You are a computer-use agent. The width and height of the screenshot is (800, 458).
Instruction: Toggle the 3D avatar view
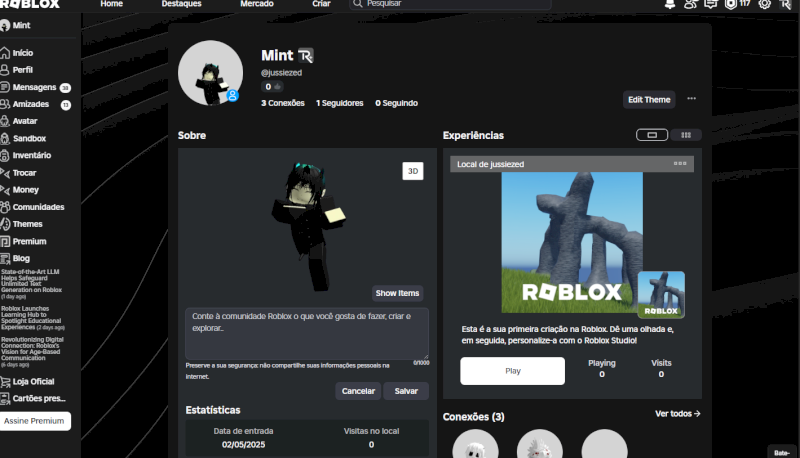413,171
